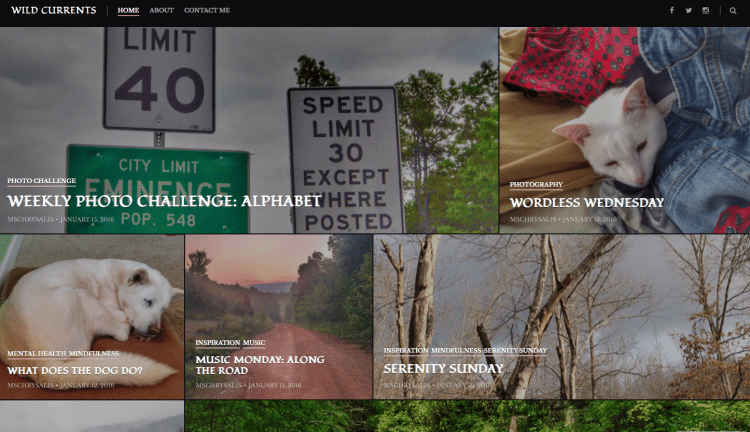The height and width of the screenshot is (432, 750).
Task: Select the Photo Challenge category tag
Action: tap(42, 180)
